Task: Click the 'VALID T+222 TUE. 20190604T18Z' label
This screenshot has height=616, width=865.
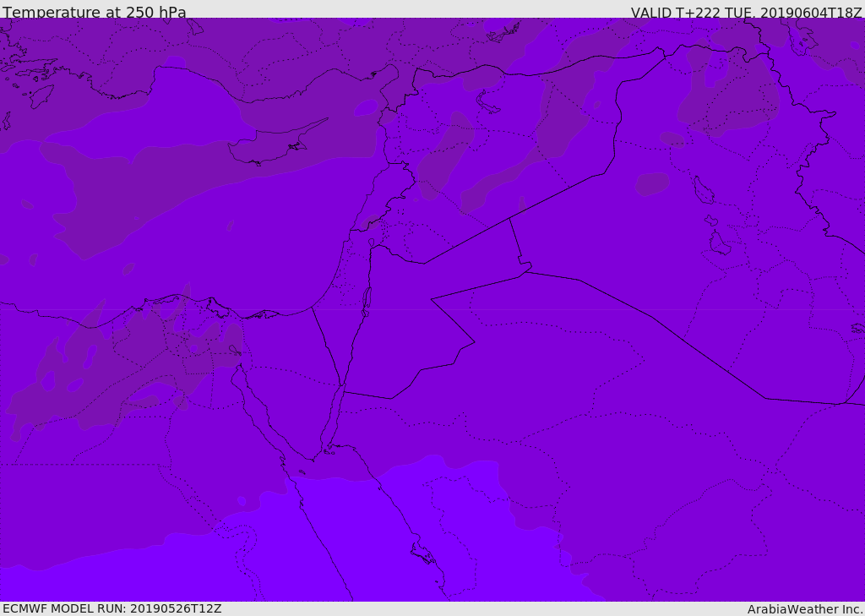Action: pyautogui.click(x=747, y=13)
